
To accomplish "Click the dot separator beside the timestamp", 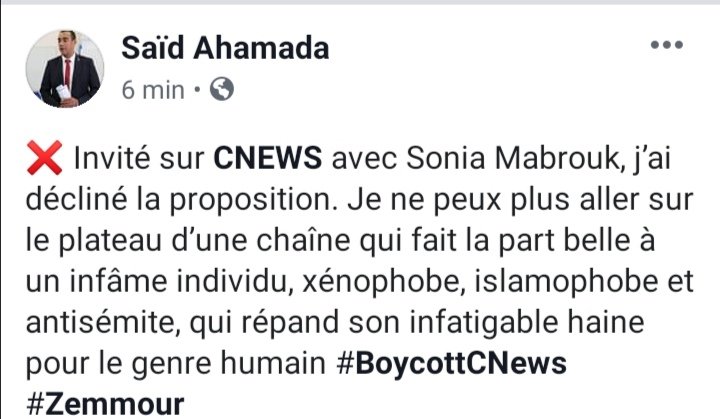I will point(197,90).
